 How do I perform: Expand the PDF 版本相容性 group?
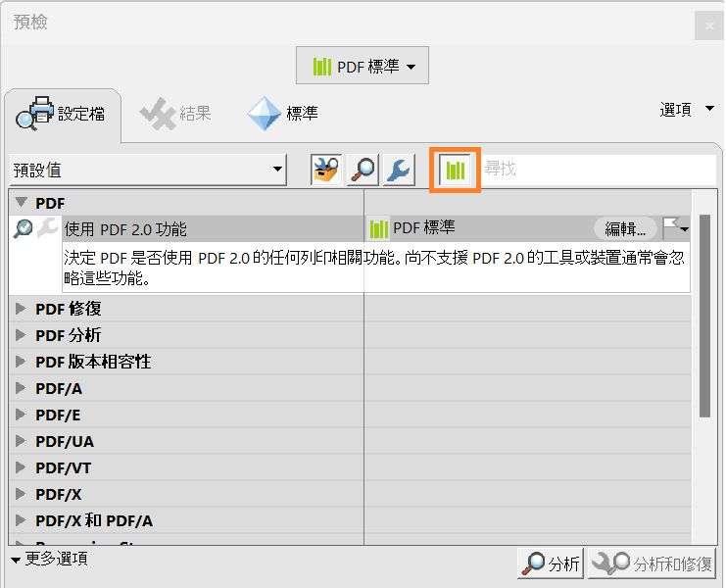[x=20, y=362]
